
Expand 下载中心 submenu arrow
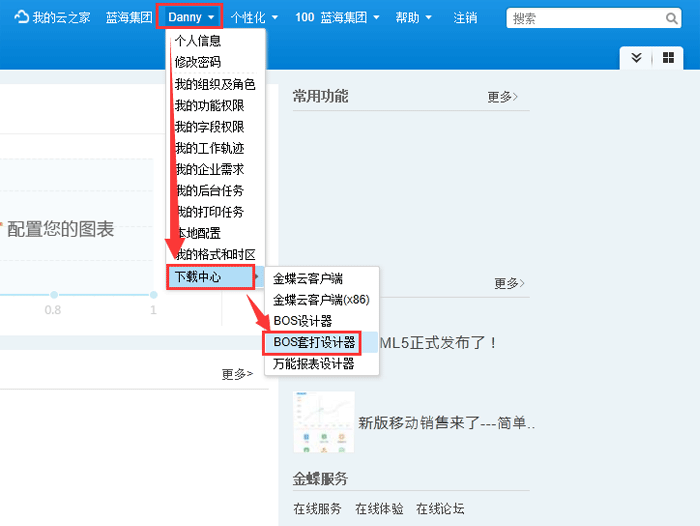[x=257, y=277]
